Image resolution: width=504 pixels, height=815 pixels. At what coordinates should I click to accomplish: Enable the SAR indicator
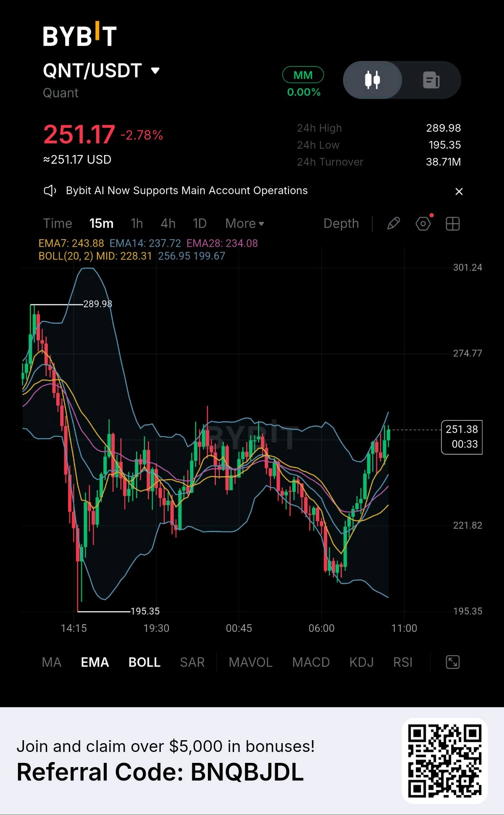point(192,662)
